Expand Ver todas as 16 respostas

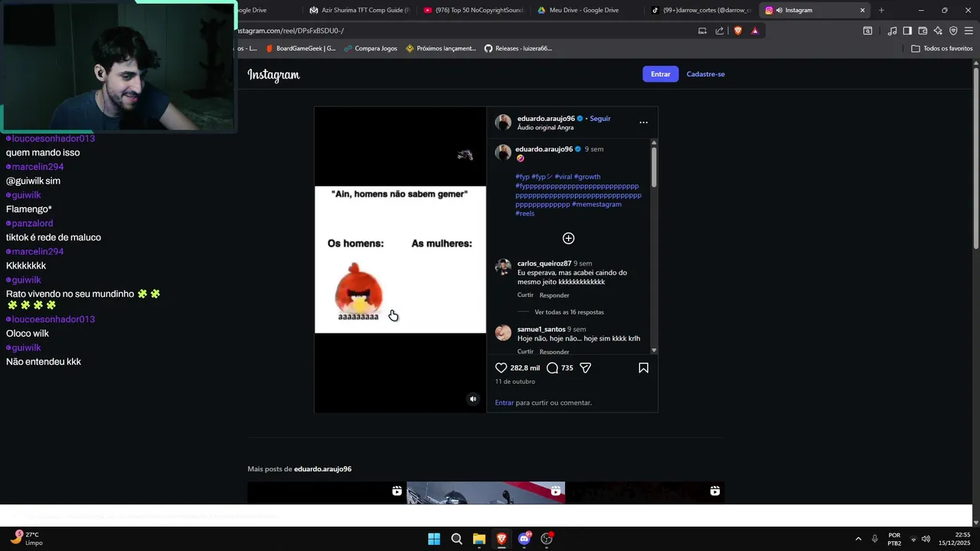569,312
